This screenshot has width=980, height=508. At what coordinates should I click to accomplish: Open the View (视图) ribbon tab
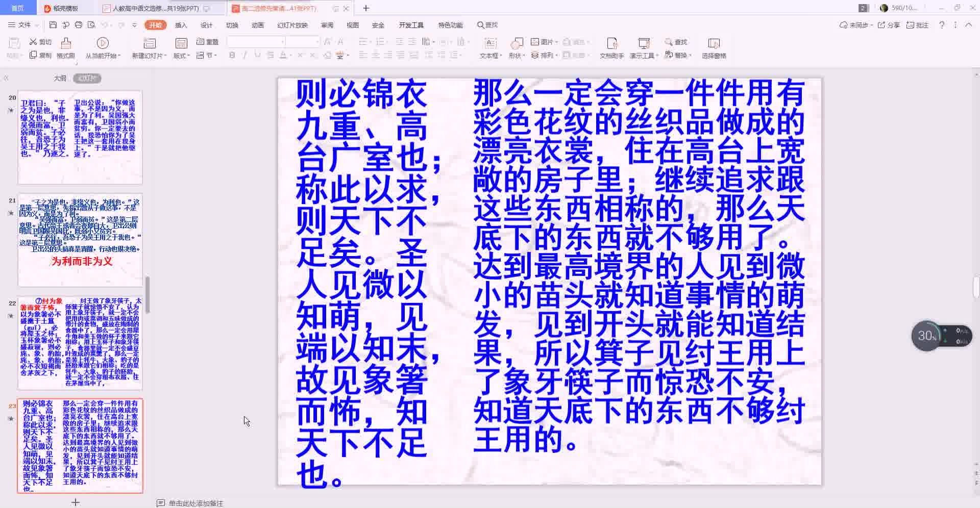[353, 25]
